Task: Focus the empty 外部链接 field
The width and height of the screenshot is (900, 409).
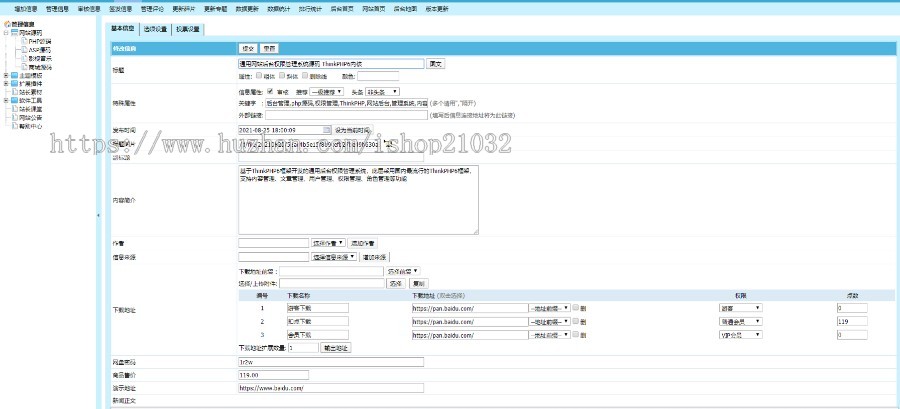Action: click(x=347, y=115)
